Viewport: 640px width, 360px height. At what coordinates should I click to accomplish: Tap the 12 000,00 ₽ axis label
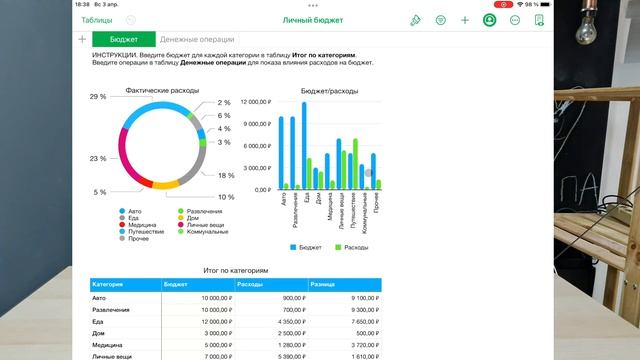(256, 102)
